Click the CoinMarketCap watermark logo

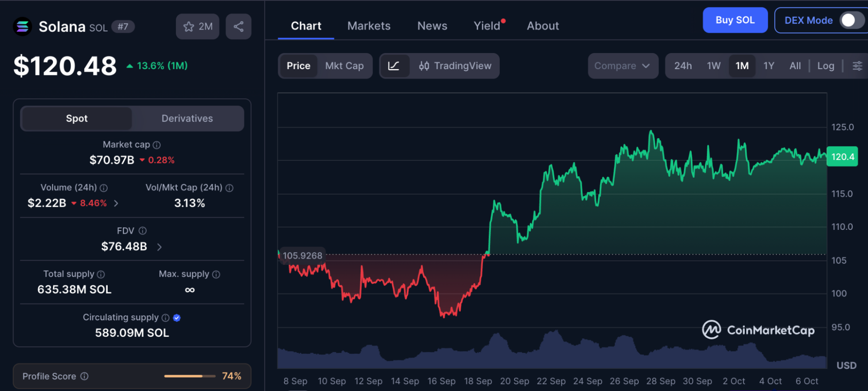758,330
